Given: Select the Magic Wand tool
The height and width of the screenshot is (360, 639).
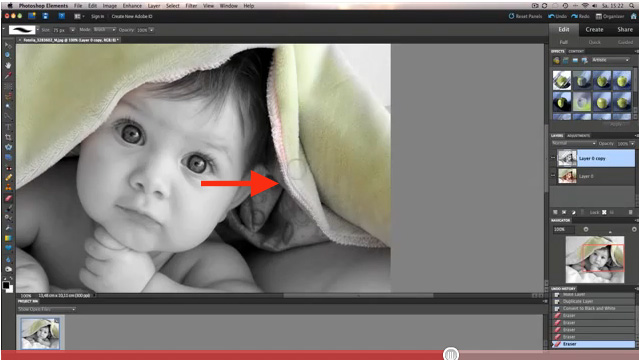Looking at the screenshot, I should click(8, 106).
